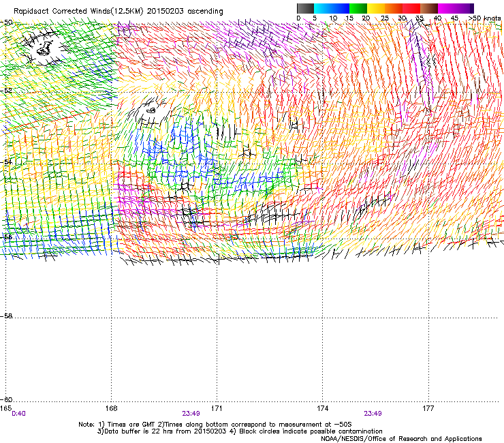Select the orange 25-30 knots legend segment
504x443 pixels.
click(x=394, y=8)
